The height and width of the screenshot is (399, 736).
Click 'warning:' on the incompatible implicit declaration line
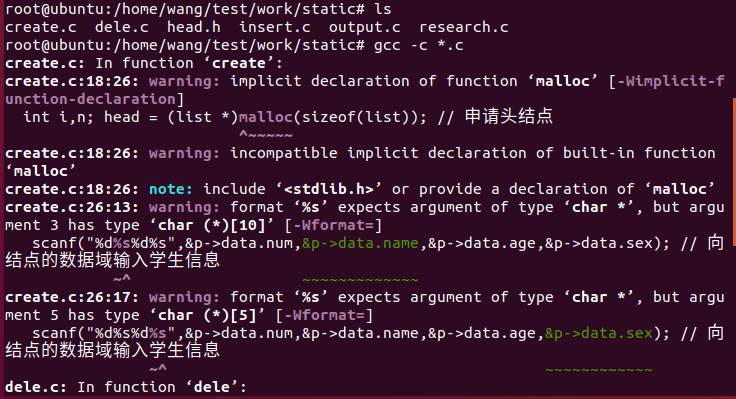coord(184,153)
